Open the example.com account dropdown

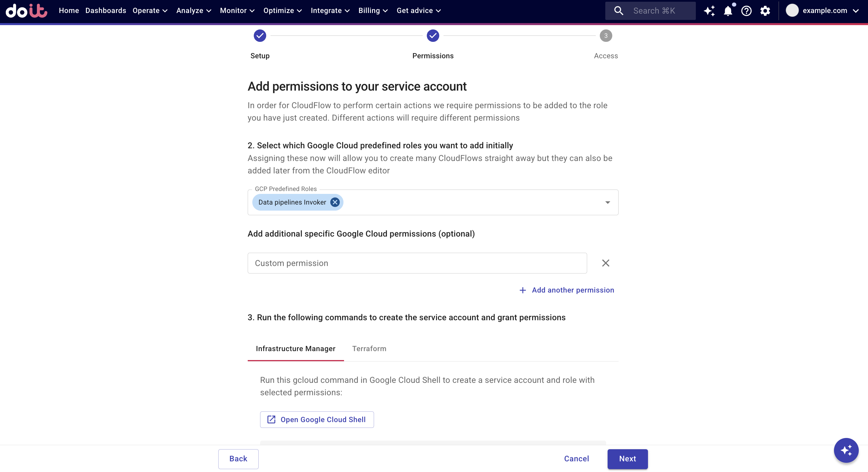point(822,11)
